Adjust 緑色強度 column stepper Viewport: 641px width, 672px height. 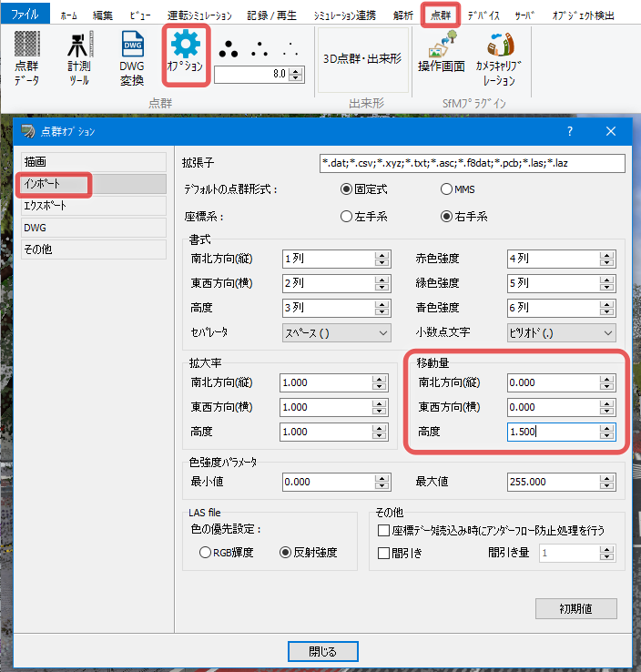point(606,283)
